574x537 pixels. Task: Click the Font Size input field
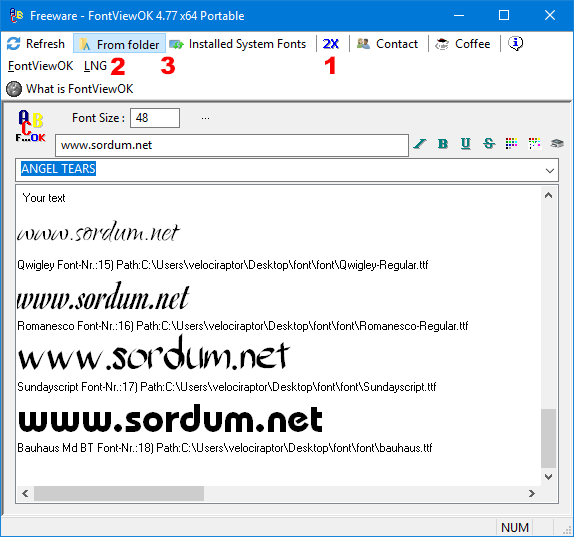155,118
